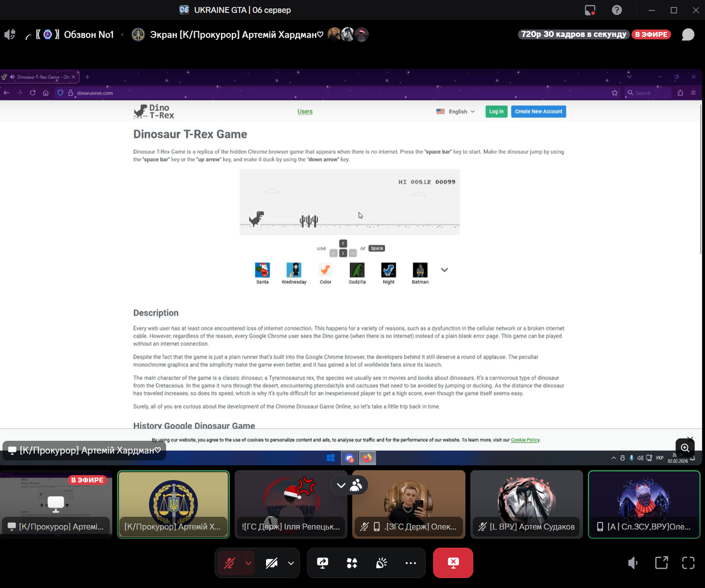Click the stream volume speaker icon
705x588 pixels.
(633, 563)
